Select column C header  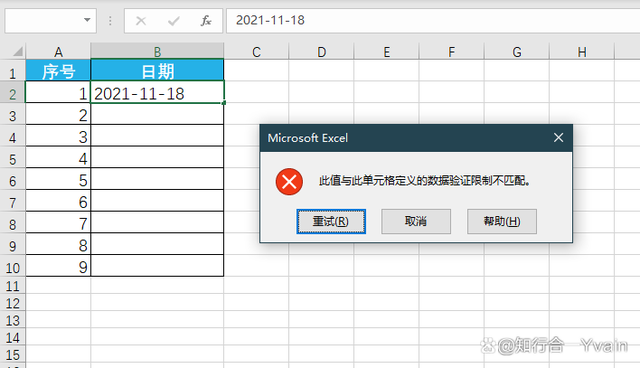pos(256,52)
